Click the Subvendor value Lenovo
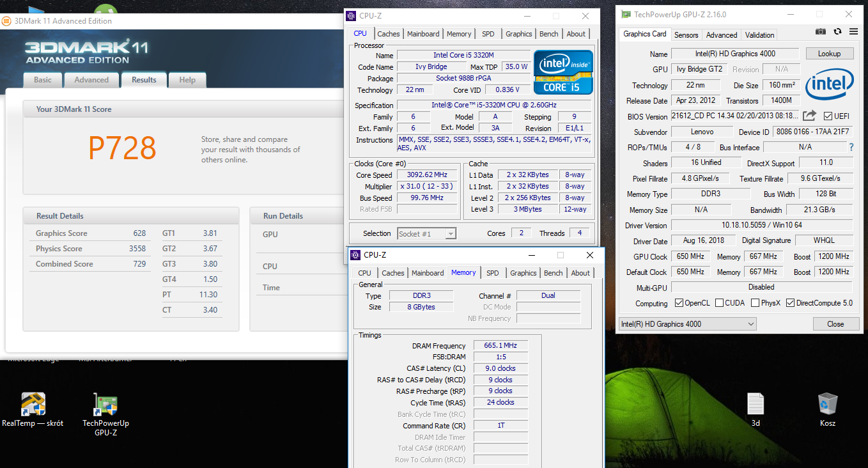868x468 pixels. [702, 132]
